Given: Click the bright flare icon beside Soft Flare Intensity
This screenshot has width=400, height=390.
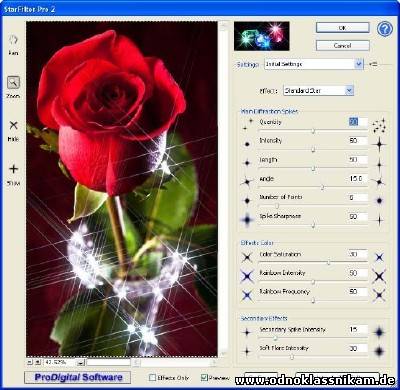Looking at the screenshot, I should point(379,351).
